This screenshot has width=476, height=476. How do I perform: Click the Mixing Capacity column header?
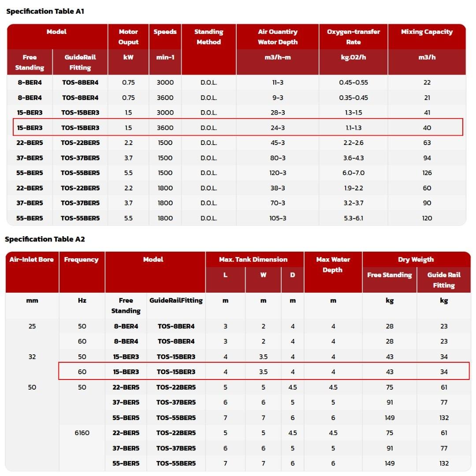427,32
